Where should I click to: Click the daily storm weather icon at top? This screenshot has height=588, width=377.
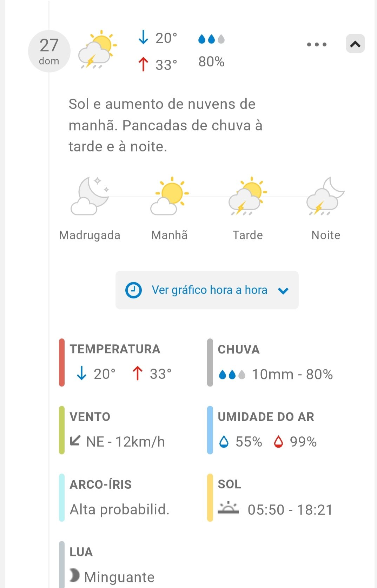point(97,50)
